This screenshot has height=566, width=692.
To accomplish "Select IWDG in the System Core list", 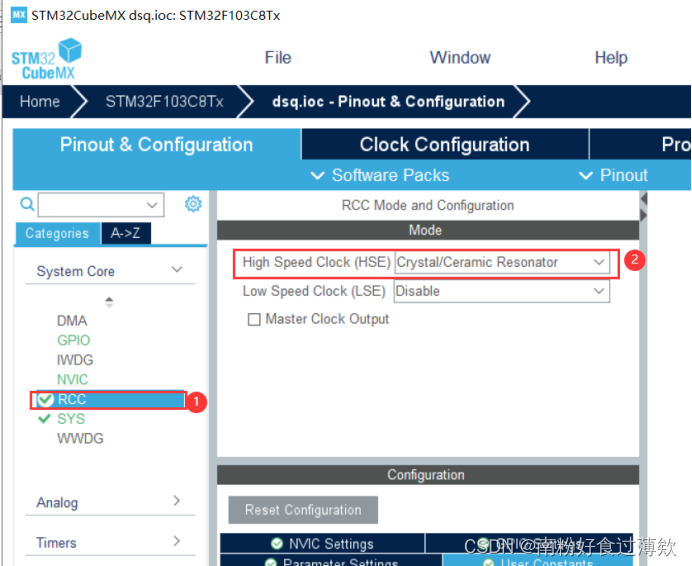I will tap(75, 360).
